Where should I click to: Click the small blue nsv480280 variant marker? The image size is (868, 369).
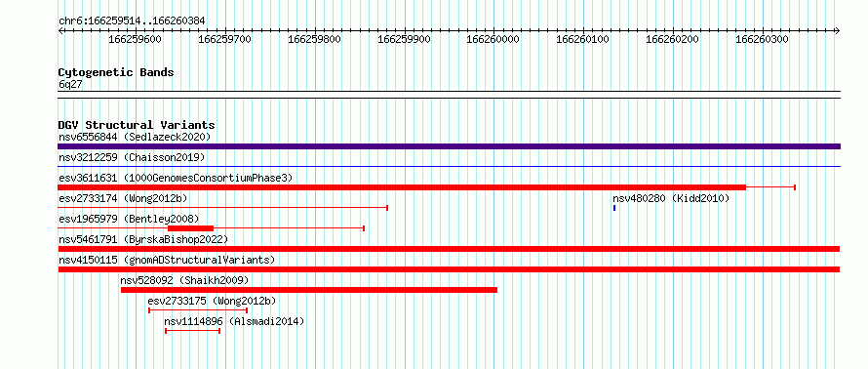tap(614, 208)
